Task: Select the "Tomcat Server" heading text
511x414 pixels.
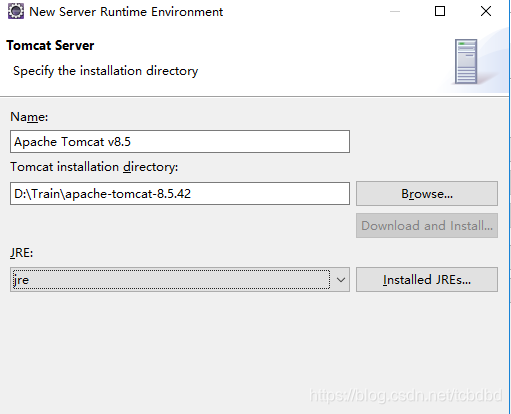Action: 50,46
